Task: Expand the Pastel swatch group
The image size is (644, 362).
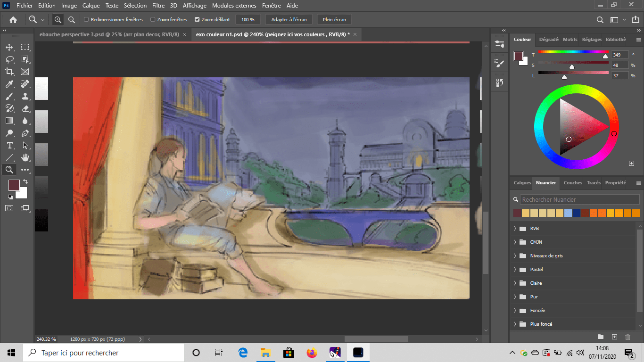Action: coord(515,270)
